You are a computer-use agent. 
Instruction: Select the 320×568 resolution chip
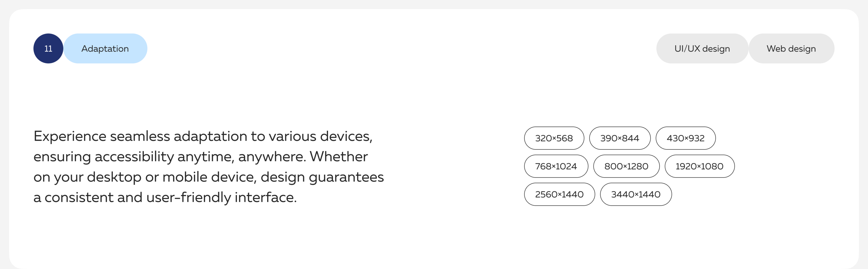click(x=554, y=138)
